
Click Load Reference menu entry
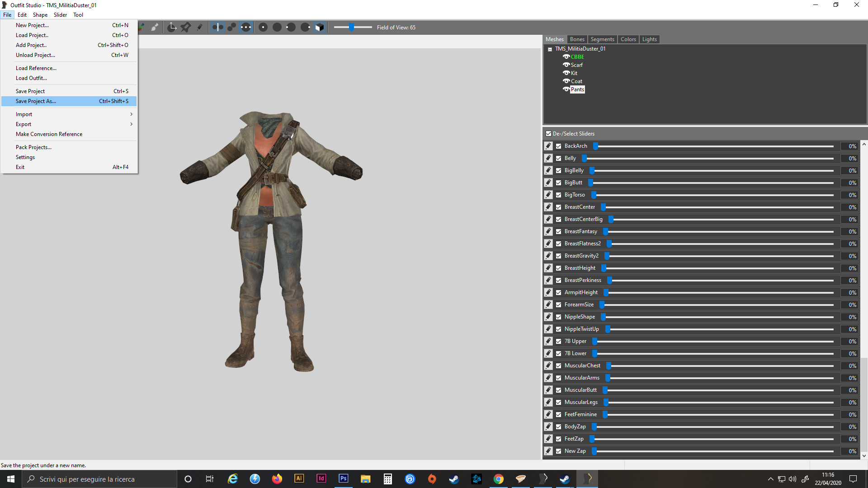36,68
